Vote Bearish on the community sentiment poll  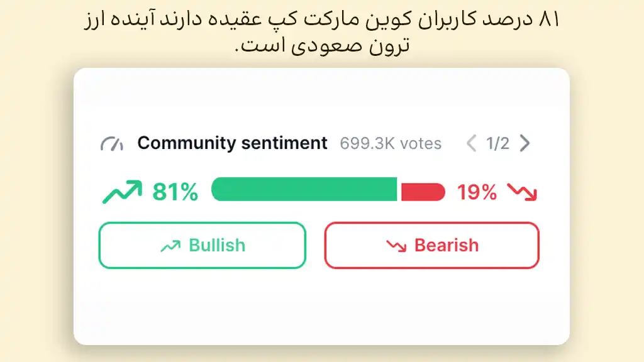pos(431,246)
